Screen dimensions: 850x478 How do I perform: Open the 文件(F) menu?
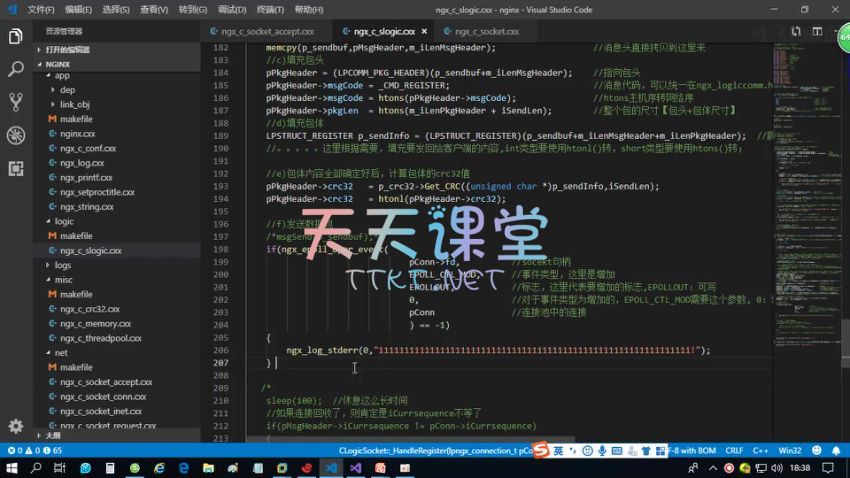pyautogui.click(x=41, y=9)
